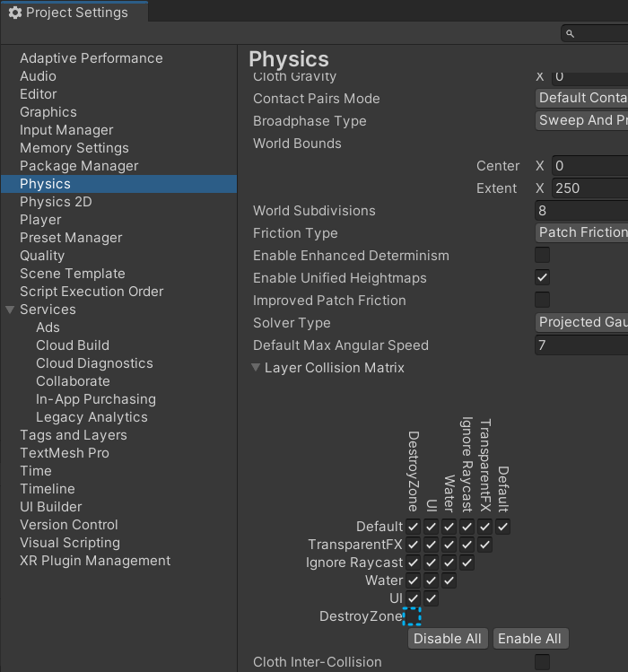Click the Cloth Gravity X field
The width and height of the screenshot is (628, 672).
click(x=589, y=77)
